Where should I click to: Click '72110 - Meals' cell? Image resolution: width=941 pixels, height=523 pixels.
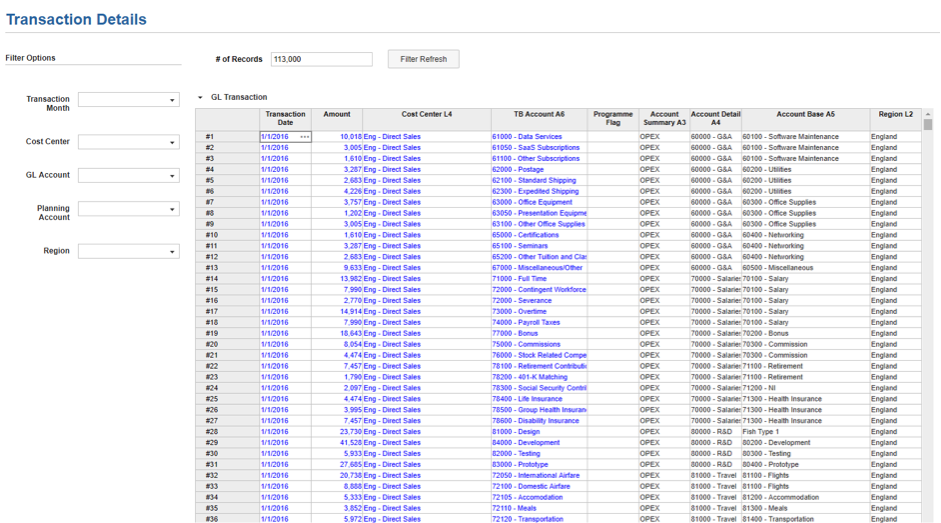[539, 508]
